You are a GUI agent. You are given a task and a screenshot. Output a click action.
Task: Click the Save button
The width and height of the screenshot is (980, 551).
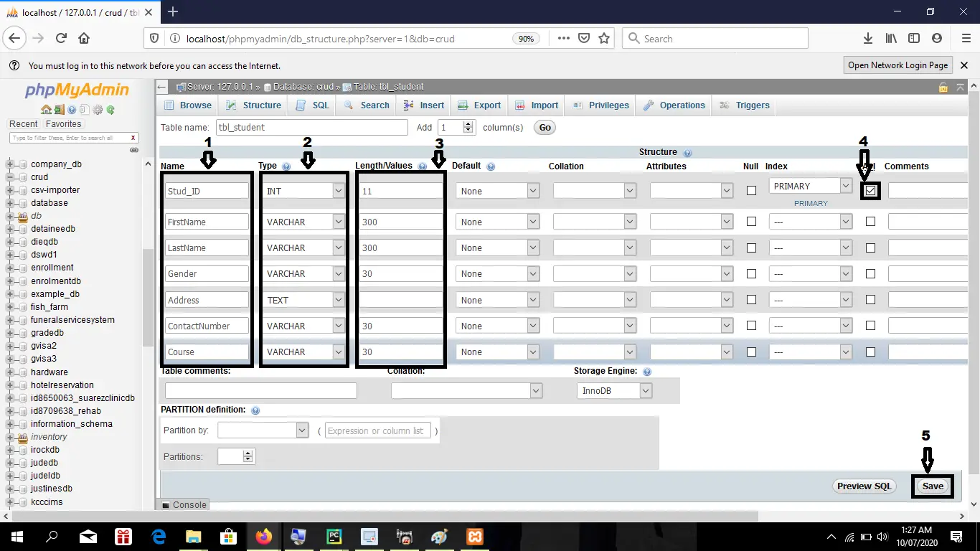[932, 486]
